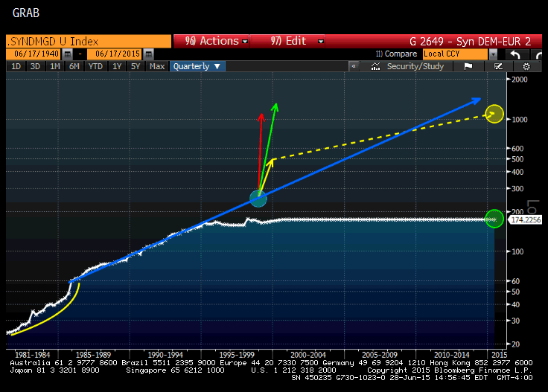Image resolution: width=548 pixels, height=392 pixels.
Task: Select the 5Y range tab
Action: coord(136,66)
